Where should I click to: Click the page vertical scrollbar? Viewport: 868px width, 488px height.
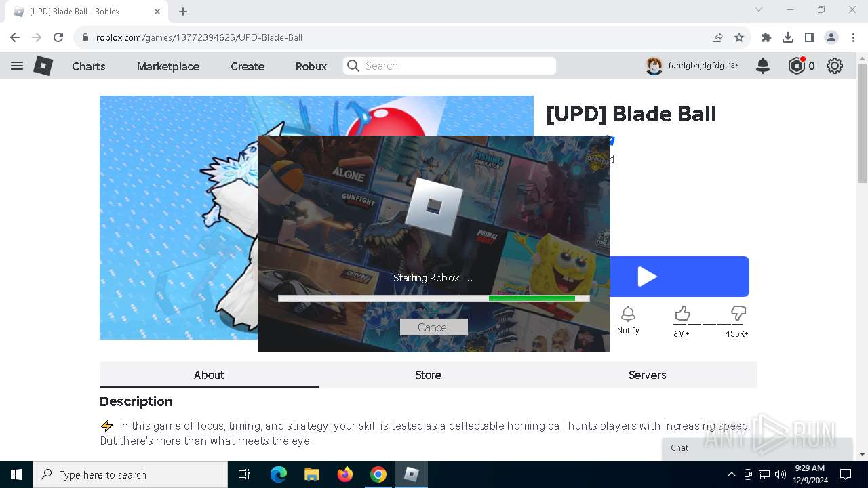click(x=862, y=122)
